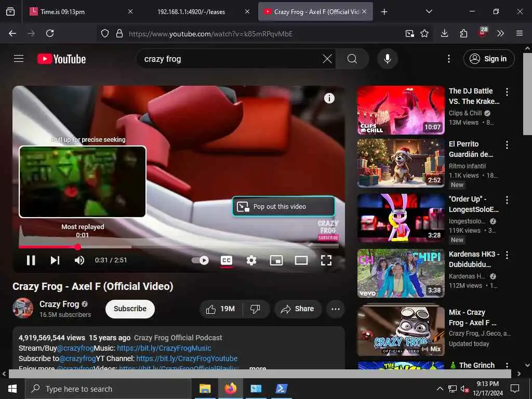Screen dimensions: 532x399
Task: Mute the video volume
Action: [x=79, y=260]
